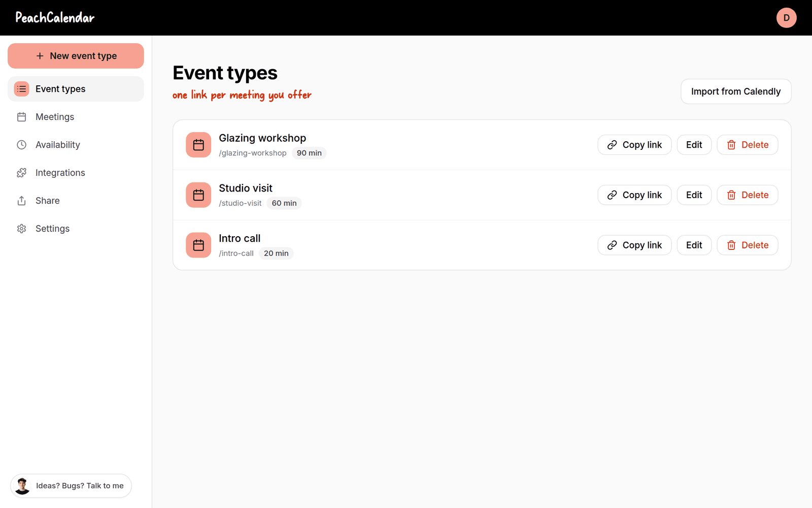Screen dimensions: 812x508
Task: Edit the Glazing workshop event
Action: [x=694, y=145]
